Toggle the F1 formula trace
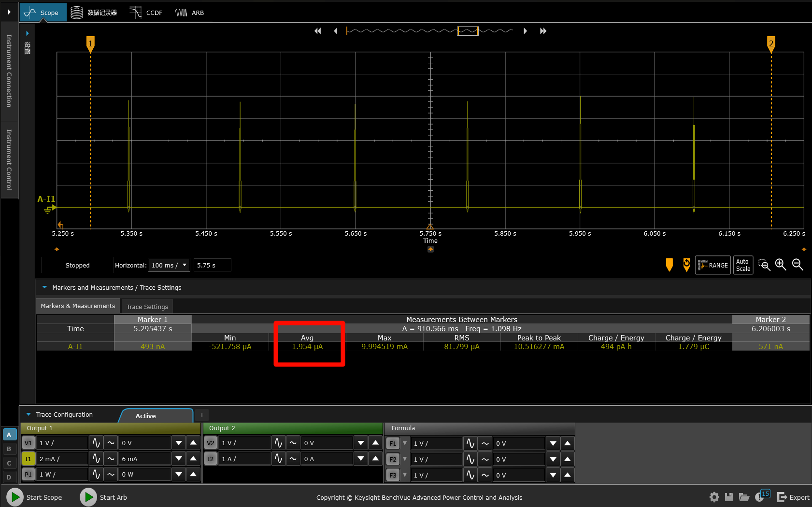 (x=393, y=443)
